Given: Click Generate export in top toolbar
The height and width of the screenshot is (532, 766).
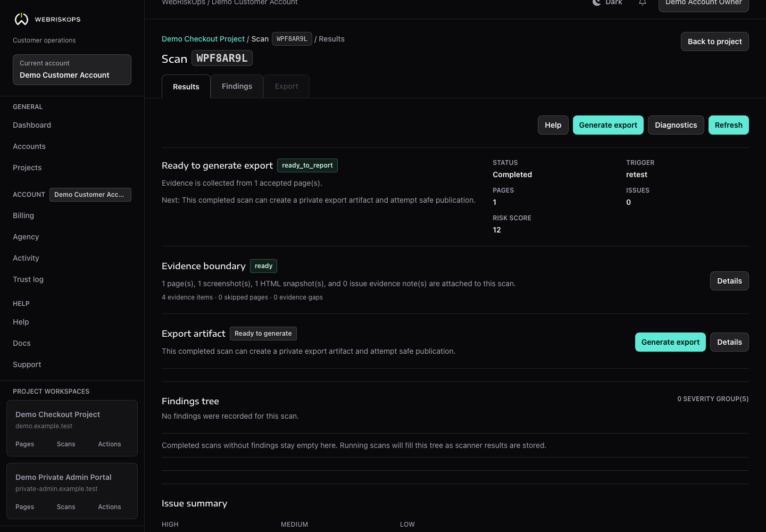Looking at the screenshot, I should 608,125.
